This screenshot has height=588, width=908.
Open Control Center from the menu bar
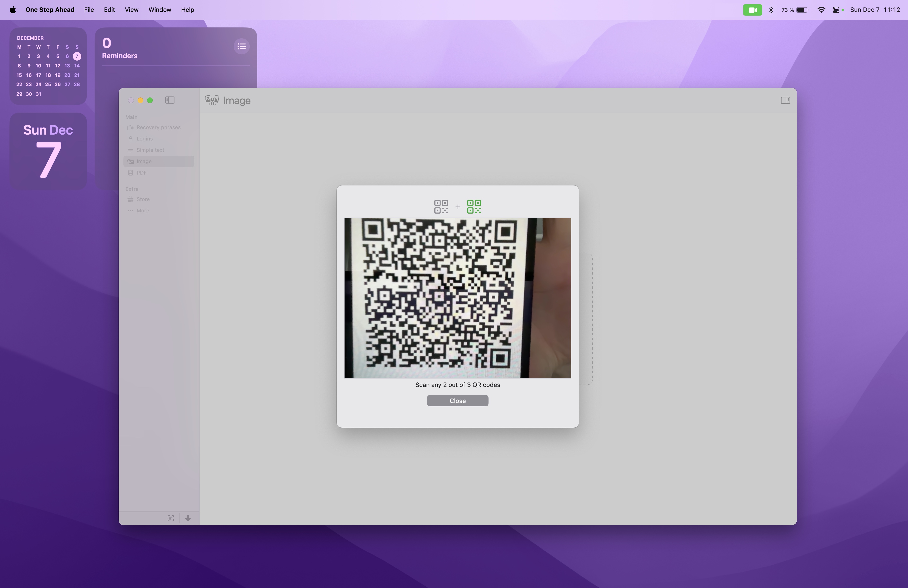pyautogui.click(x=835, y=9)
